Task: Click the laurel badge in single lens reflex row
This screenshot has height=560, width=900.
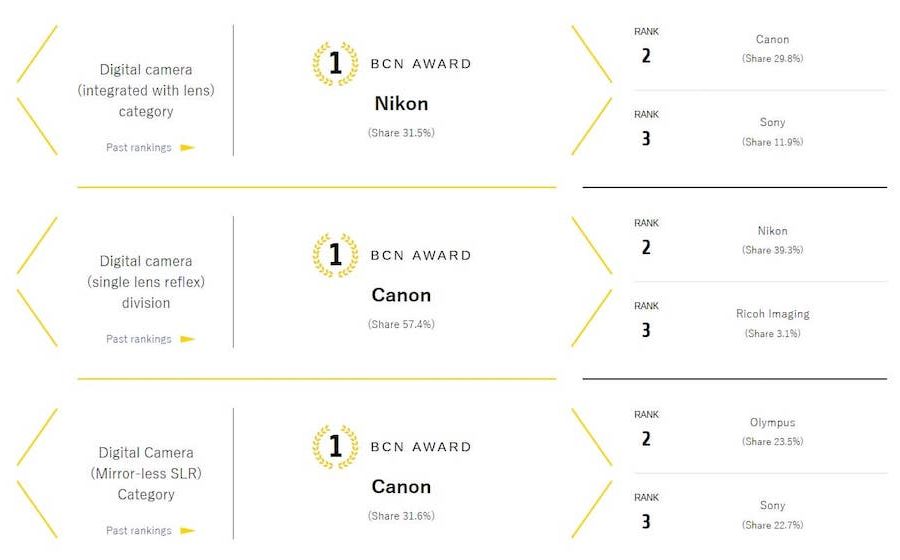Action: coord(335,255)
